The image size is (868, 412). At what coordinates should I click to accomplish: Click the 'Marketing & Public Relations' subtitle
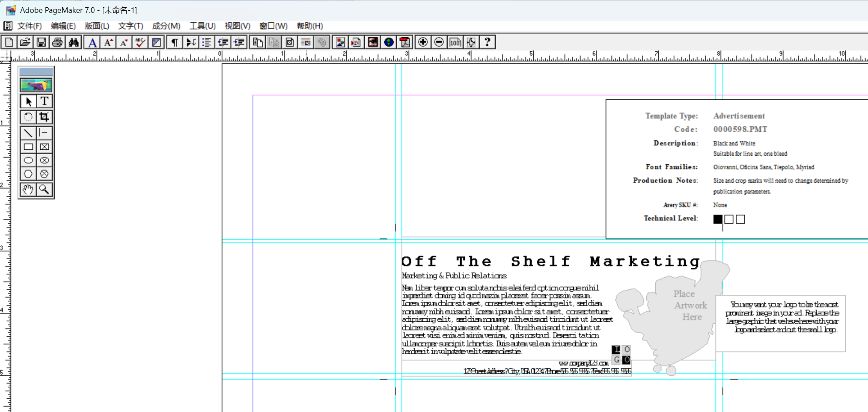click(454, 276)
